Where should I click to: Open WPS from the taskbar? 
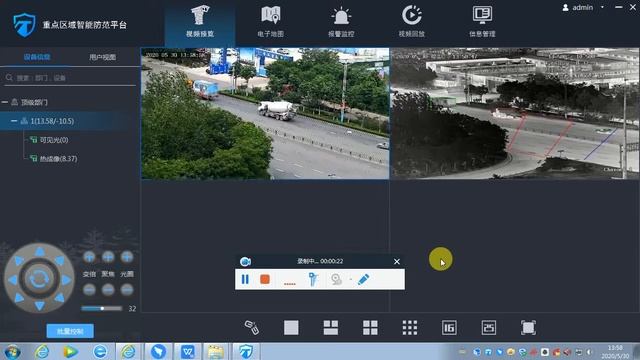[x=188, y=352]
